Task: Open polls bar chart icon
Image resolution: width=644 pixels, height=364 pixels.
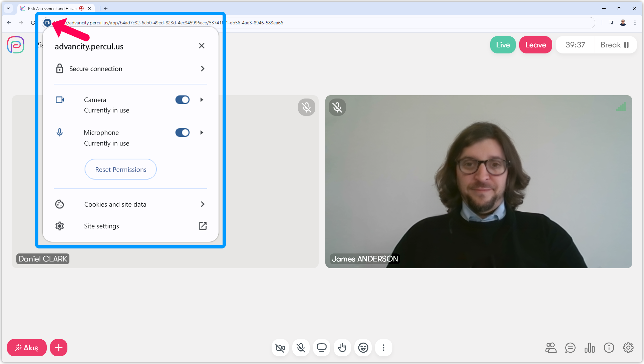Action: tap(589, 348)
